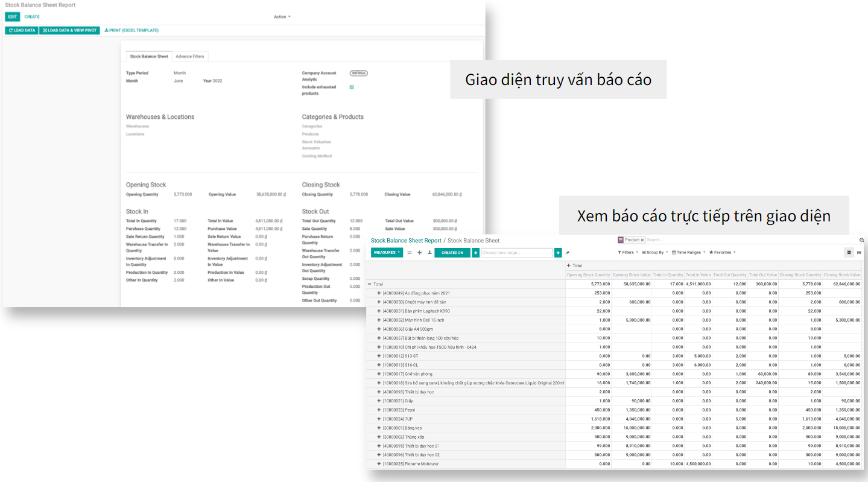
Task: Open the Filters dropdown
Action: [x=627, y=252]
